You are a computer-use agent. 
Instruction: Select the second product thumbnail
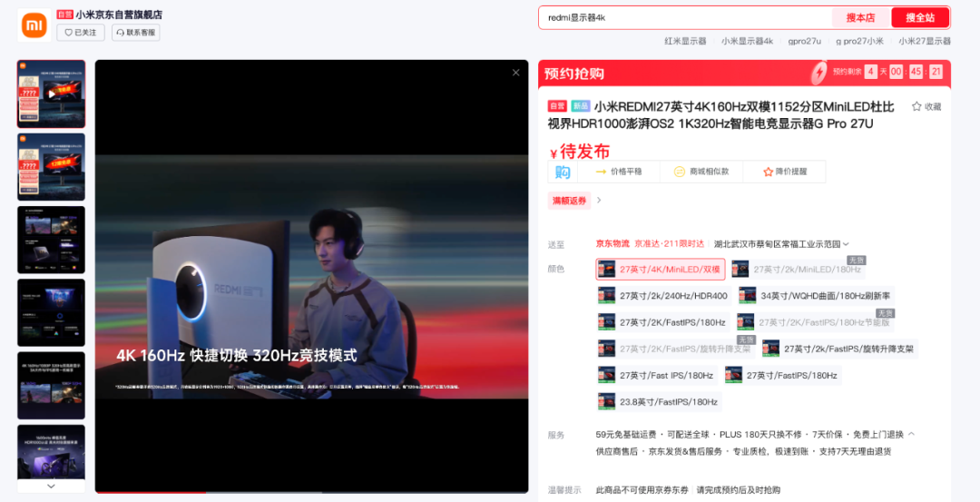pos(51,167)
